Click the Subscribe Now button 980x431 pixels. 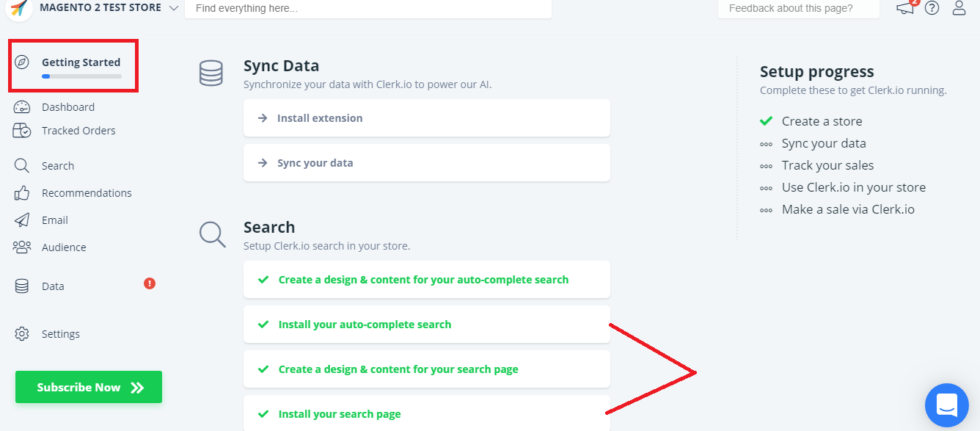click(x=89, y=388)
